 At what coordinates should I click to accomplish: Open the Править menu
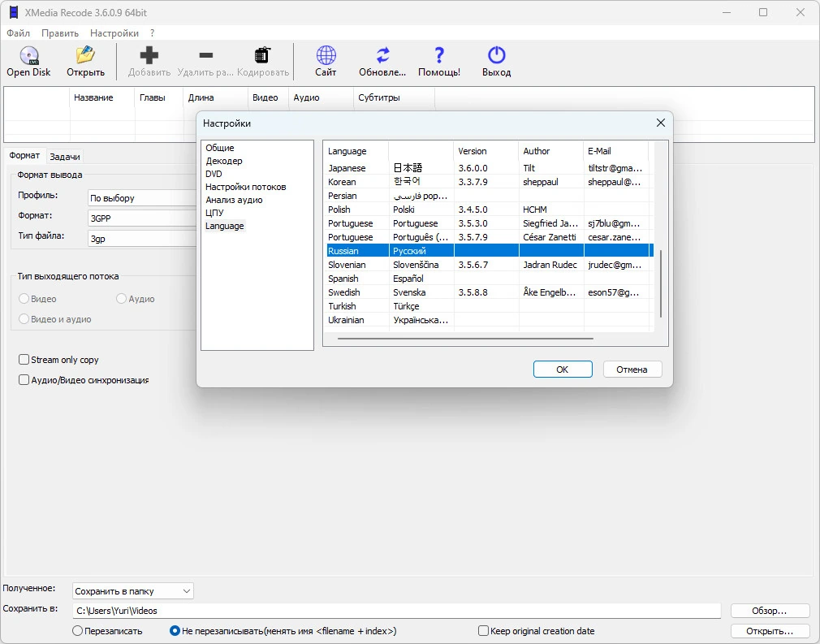59,33
